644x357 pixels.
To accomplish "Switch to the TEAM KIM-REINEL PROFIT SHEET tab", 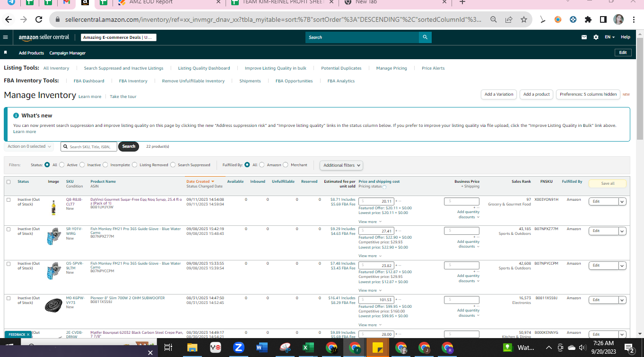I will pos(283,2).
